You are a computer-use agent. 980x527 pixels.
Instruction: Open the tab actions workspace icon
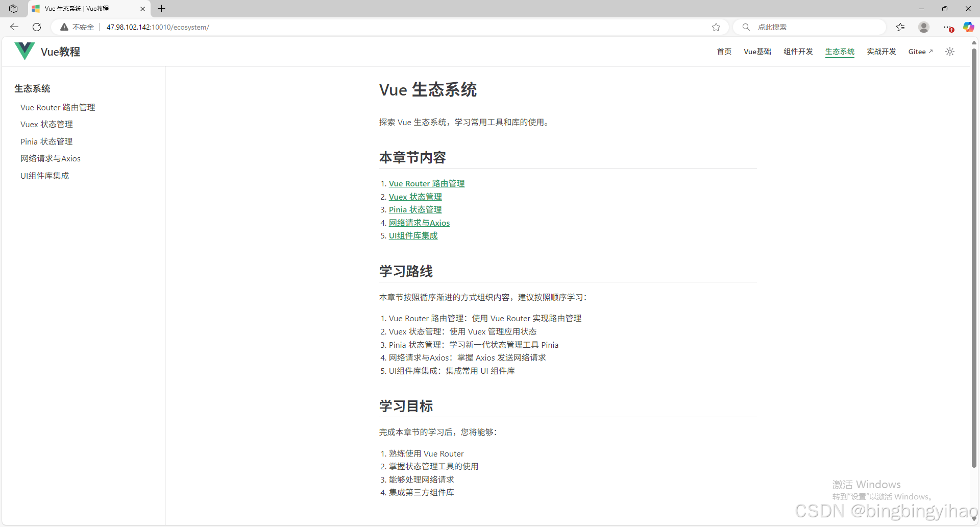(13, 9)
